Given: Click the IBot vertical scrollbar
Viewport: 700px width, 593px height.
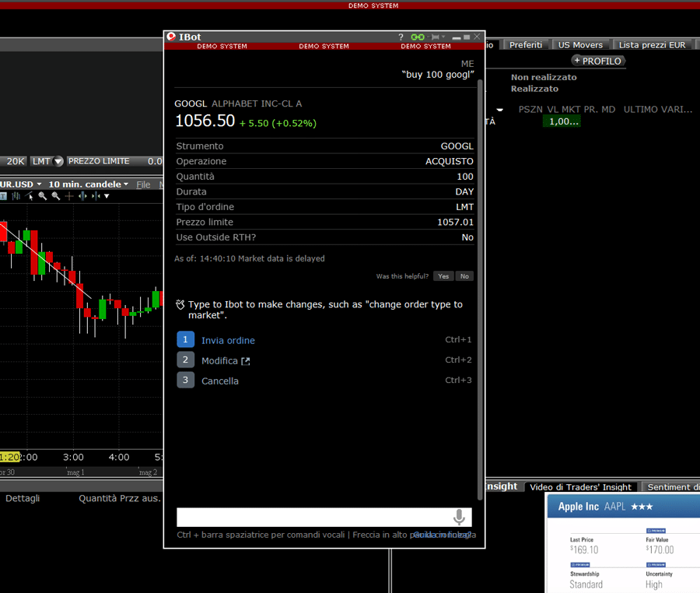Looking at the screenshot, I should 480,289.
